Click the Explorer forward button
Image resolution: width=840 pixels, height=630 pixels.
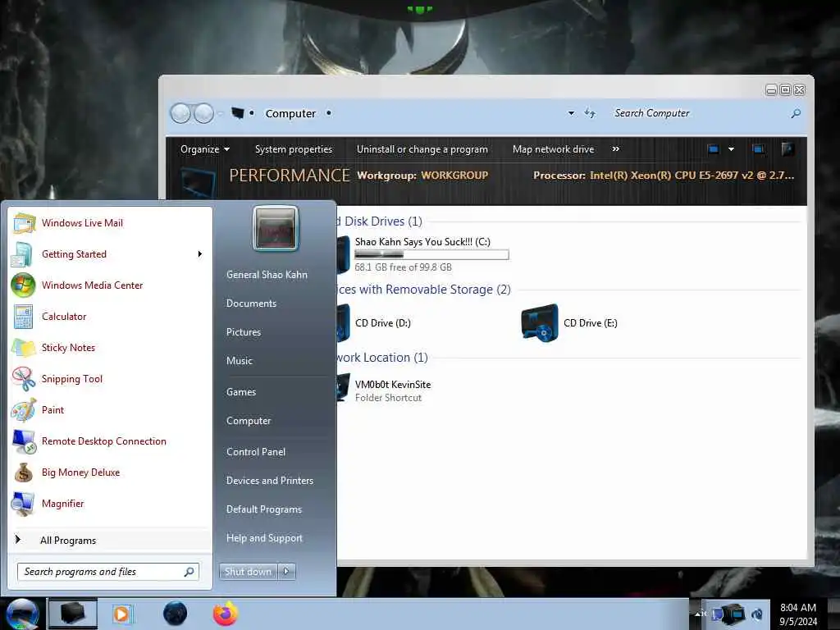click(x=203, y=113)
